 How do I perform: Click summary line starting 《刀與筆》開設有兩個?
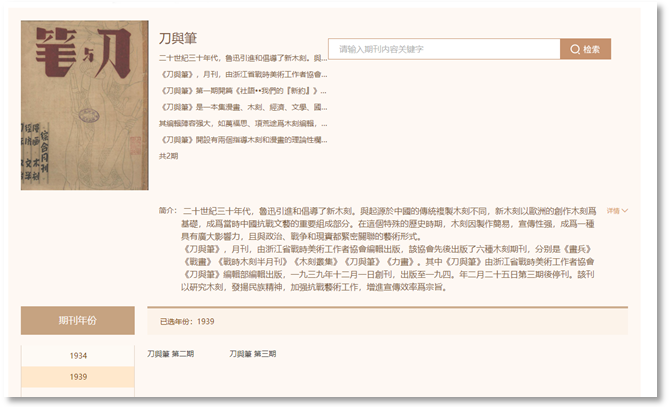(x=242, y=139)
